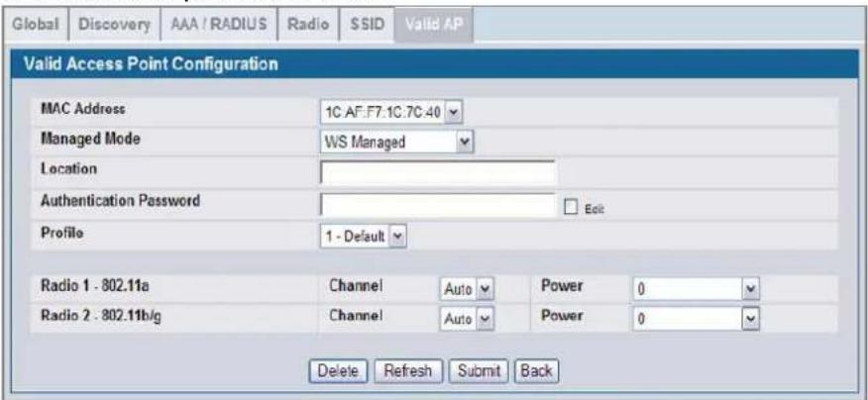The height and width of the screenshot is (400, 868).
Task: Select the Valid AP tab
Action: (433, 26)
